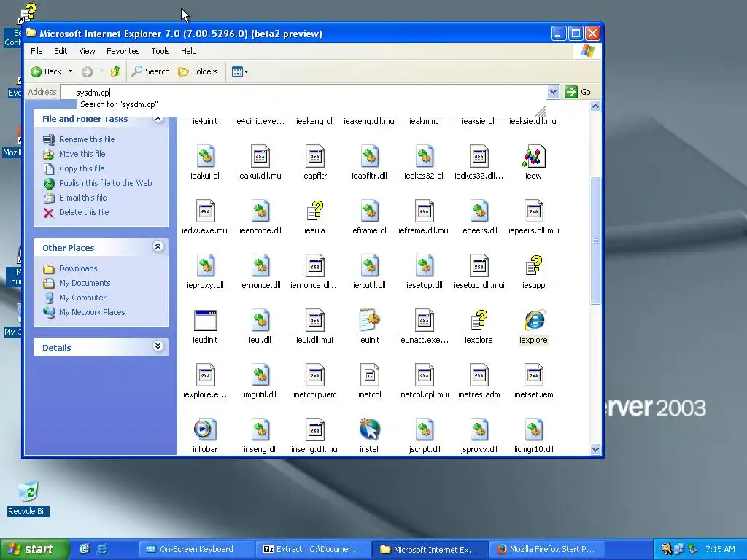Screen dimensions: 747x560
Task: Go to My Network Places link
Action: (x=92, y=312)
